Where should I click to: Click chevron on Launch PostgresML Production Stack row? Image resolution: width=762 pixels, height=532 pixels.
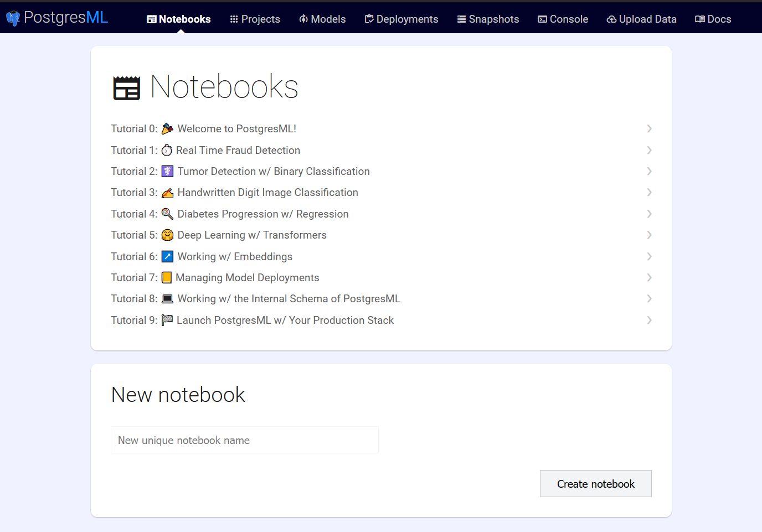tap(649, 321)
